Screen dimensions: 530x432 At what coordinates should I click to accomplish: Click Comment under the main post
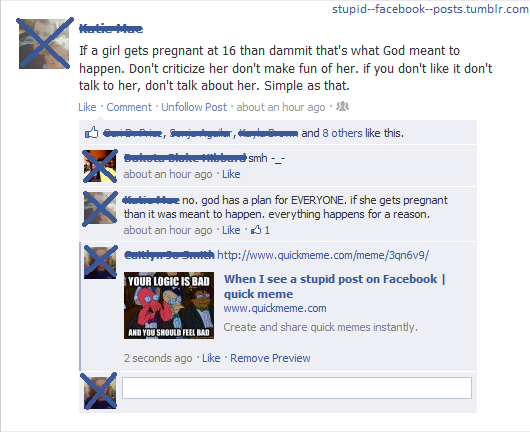(x=129, y=107)
